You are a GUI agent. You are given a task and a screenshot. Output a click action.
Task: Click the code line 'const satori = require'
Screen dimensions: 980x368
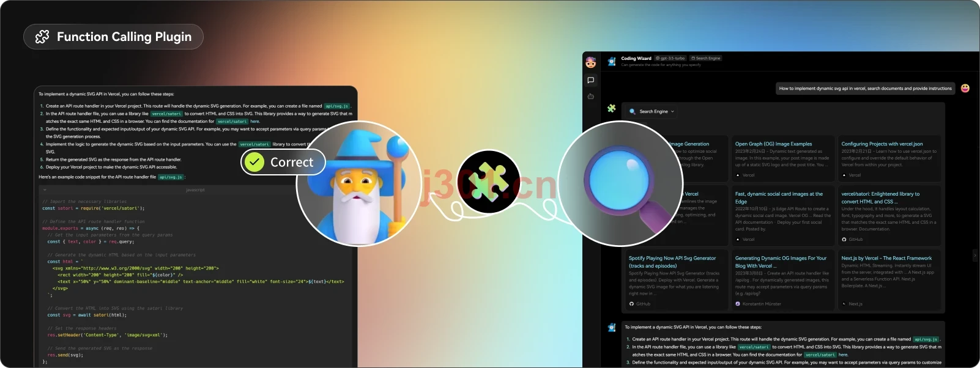tap(93, 208)
